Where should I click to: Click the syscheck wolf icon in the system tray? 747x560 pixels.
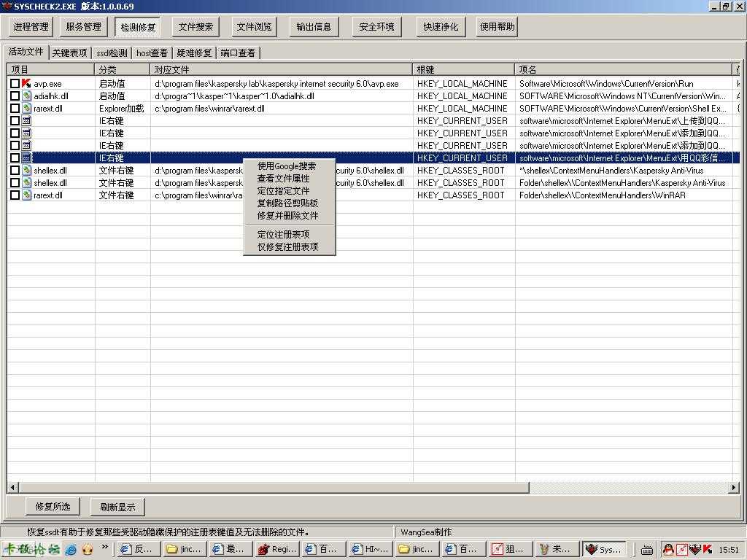tap(694, 549)
